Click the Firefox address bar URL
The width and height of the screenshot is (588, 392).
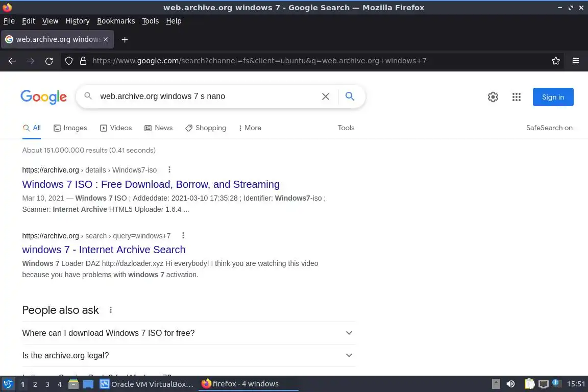point(259,61)
